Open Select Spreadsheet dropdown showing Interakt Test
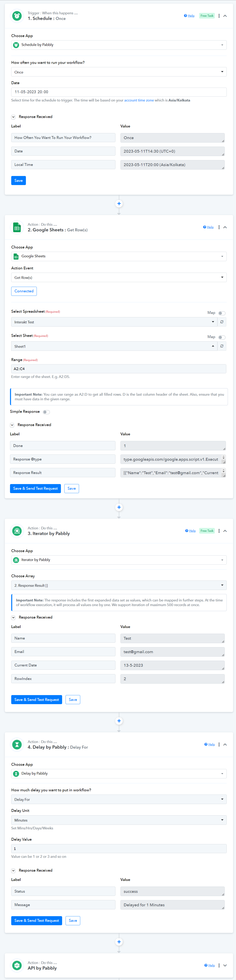Screen dimensions: 236x980 (x=114, y=322)
